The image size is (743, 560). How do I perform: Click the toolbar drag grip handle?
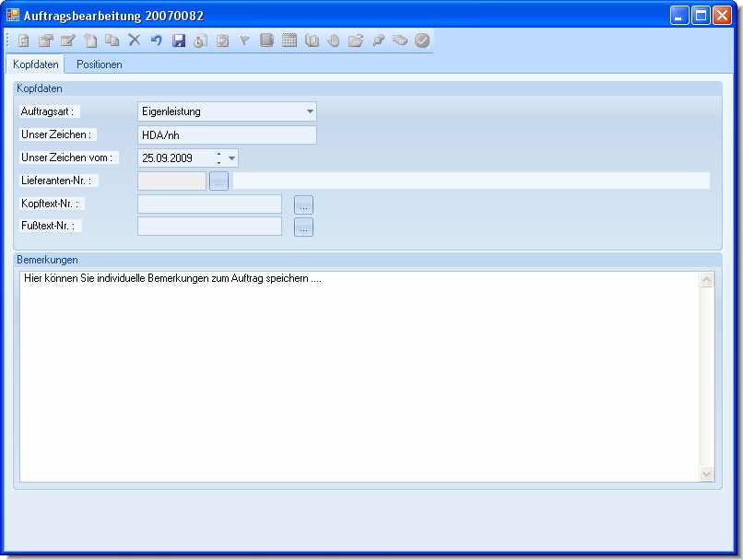[8, 41]
